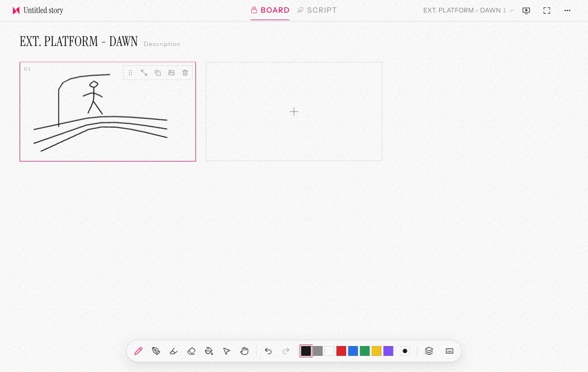Click the scene Description field

coord(162,44)
